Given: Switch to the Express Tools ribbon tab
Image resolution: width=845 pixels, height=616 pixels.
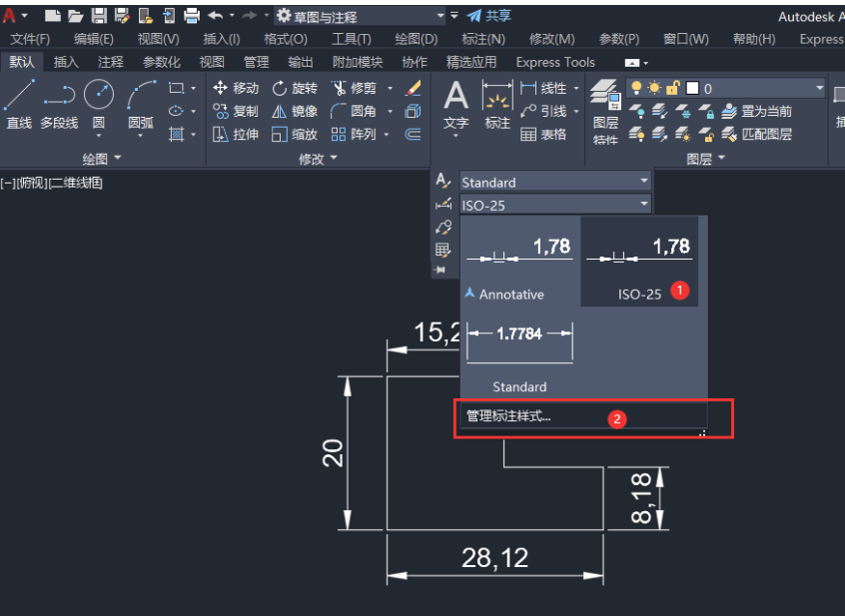Looking at the screenshot, I should [555, 63].
